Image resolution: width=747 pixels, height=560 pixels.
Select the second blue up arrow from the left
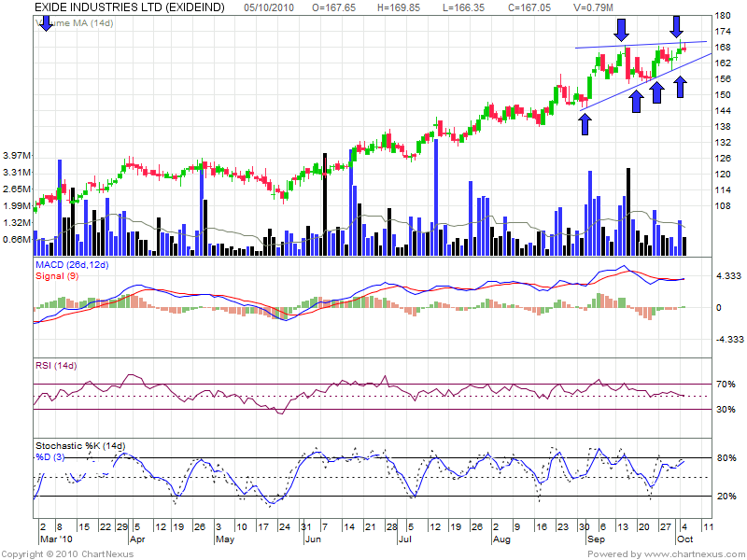[636, 101]
